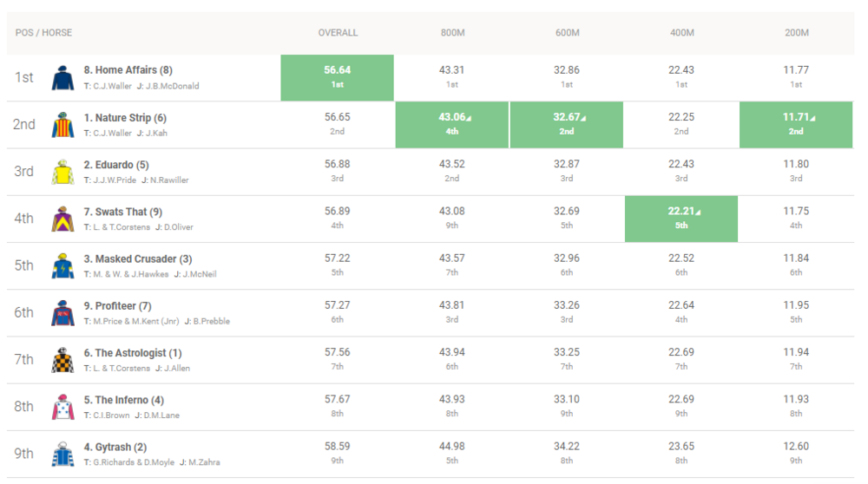
Task: Open the Nature Strip horse link
Action: click(x=125, y=118)
